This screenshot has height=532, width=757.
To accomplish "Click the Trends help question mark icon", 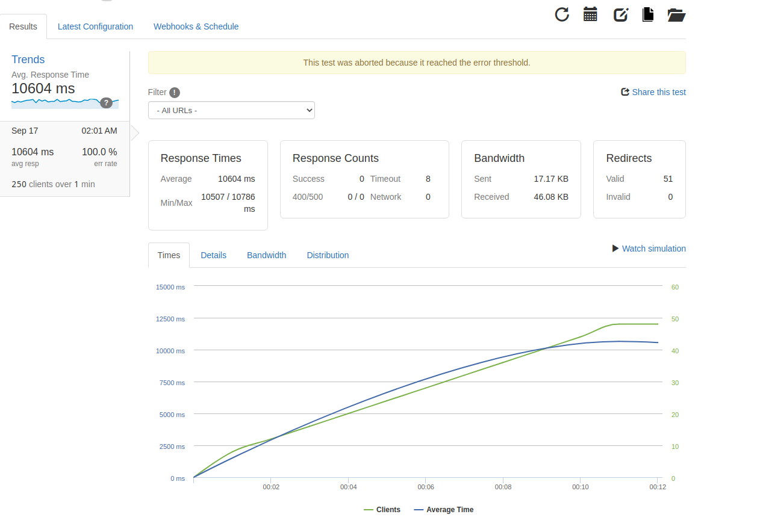I will pyautogui.click(x=106, y=103).
